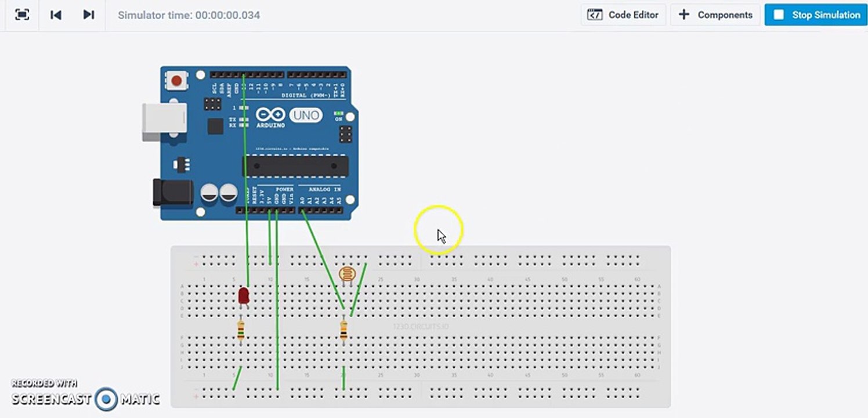Viewport: 868px width, 418px height.
Task: Select the resistor under the red LED
Action: (x=241, y=331)
